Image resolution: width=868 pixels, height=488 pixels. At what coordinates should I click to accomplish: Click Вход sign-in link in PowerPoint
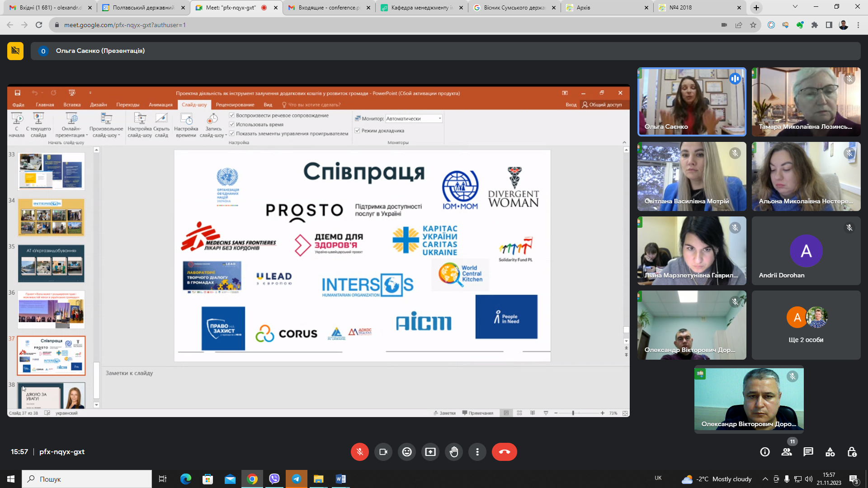tap(571, 105)
